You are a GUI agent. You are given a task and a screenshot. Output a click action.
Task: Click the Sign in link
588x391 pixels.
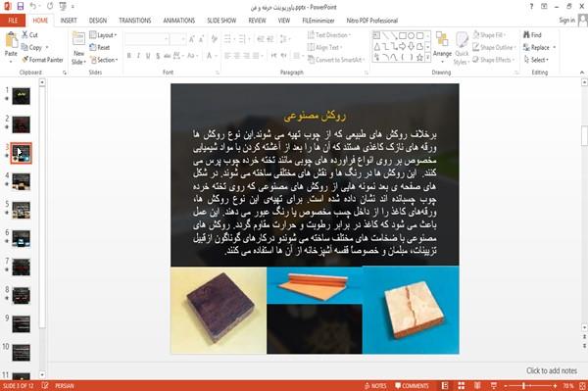pos(566,21)
